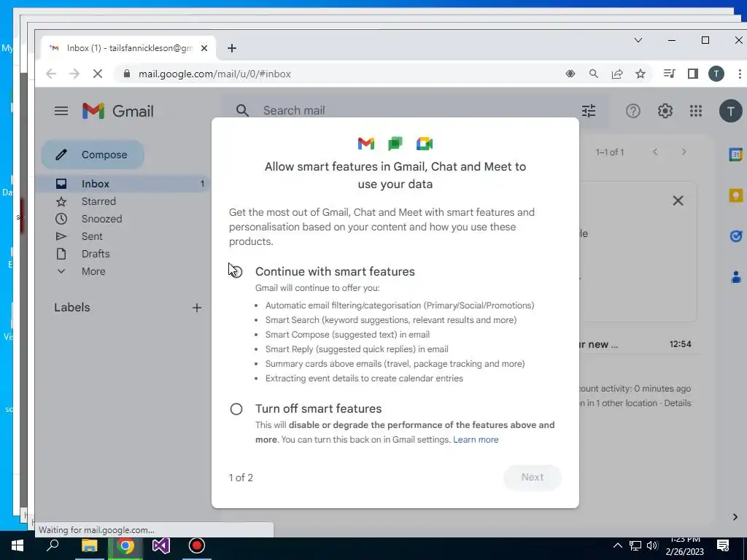Click the Gmail logo
The image size is (747, 560).
coord(117,111)
